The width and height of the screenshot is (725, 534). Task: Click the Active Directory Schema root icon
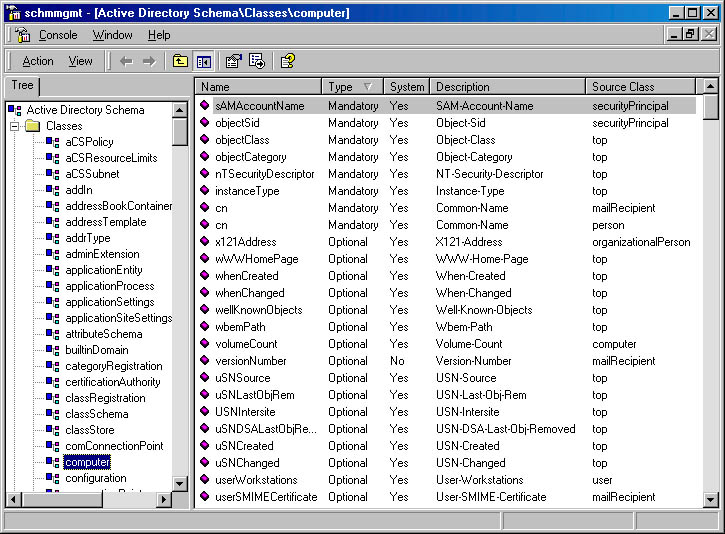15,110
